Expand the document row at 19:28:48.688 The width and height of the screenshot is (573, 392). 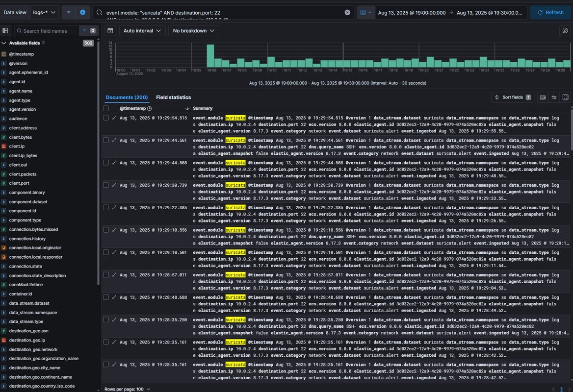pyautogui.click(x=114, y=297)
